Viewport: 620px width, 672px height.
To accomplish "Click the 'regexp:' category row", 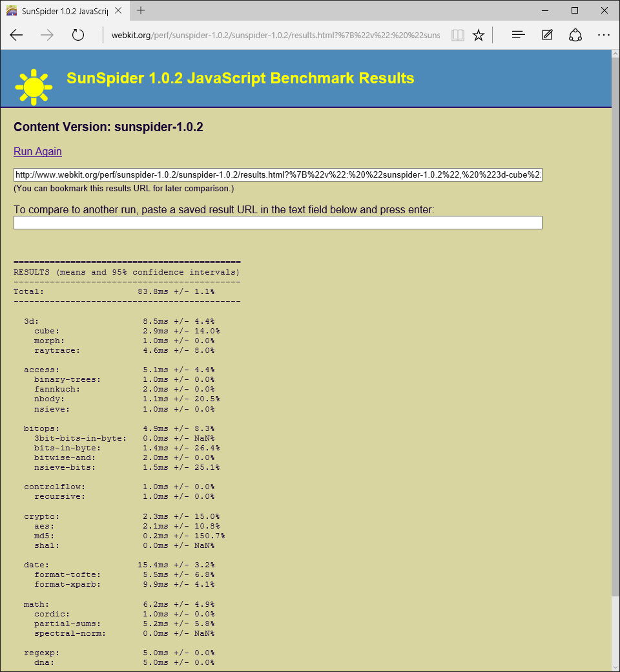I will [x=119, y=653].
